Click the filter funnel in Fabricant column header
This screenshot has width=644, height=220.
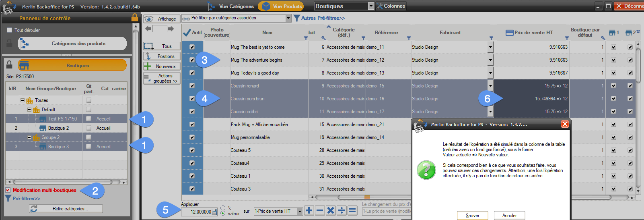click(491, 38)
